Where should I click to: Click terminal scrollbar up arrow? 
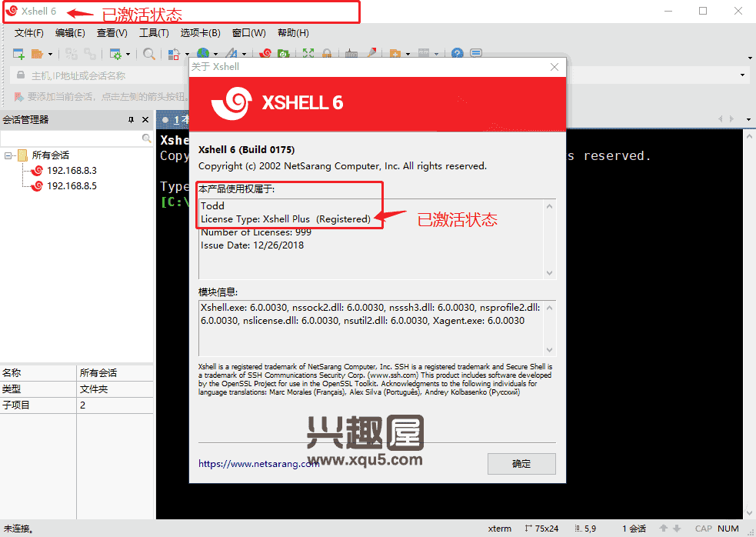[x=749, y=137]
